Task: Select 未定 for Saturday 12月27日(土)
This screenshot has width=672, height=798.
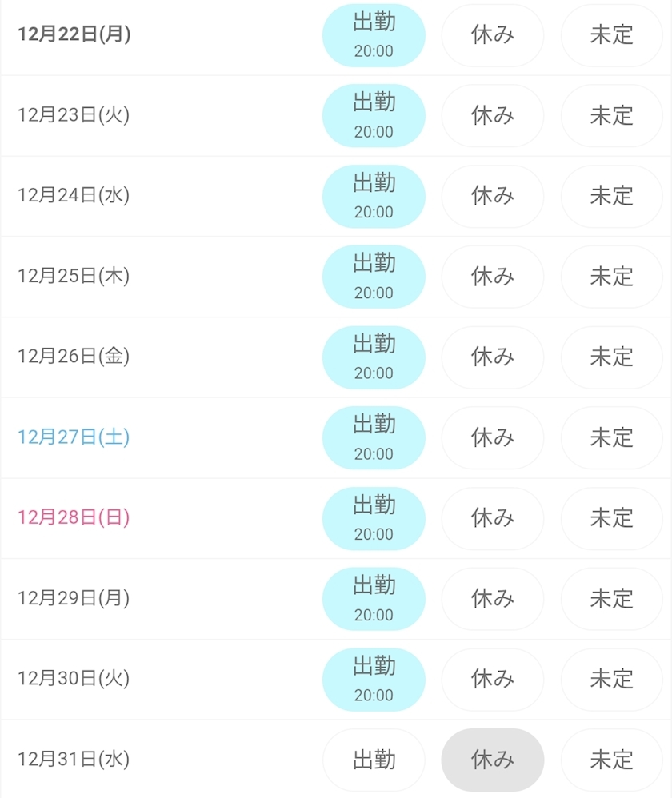Action: [x=612, y=437]
